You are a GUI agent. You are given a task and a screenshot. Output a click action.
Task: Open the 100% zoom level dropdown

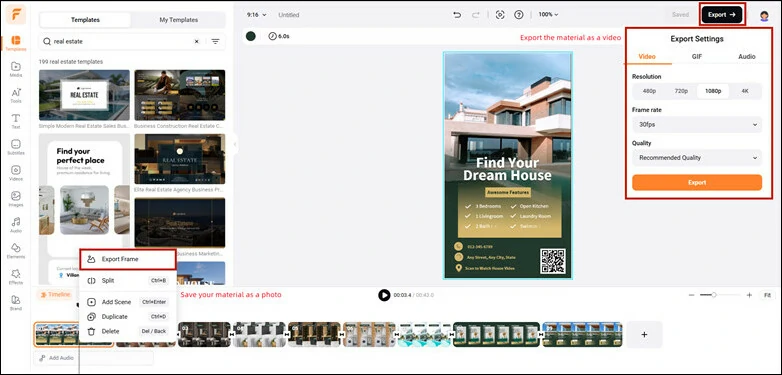pyautogui.click(x=548, y=15)
